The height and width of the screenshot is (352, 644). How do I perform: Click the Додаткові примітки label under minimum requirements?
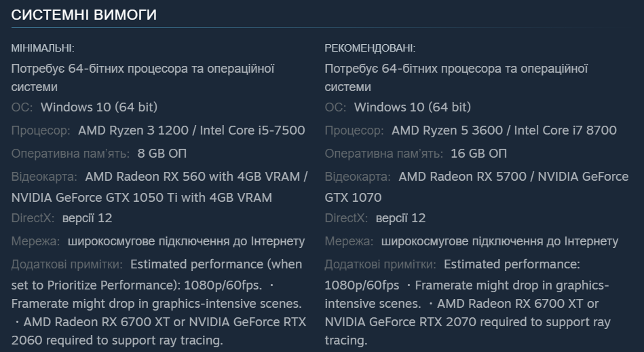coord(67,264)
